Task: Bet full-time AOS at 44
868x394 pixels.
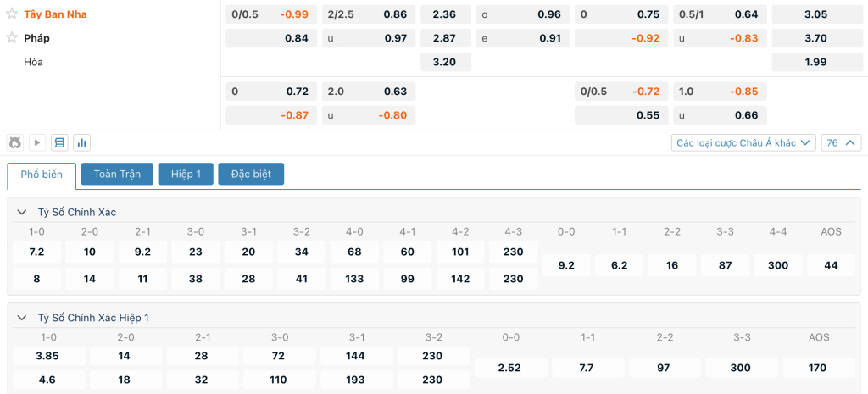Action: 831,265
